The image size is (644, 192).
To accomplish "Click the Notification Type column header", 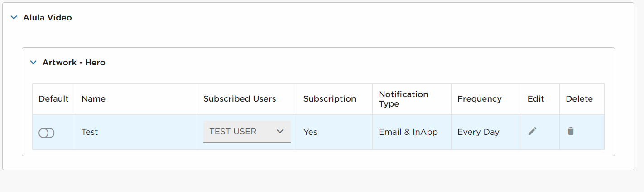I will tap(404, 99).
